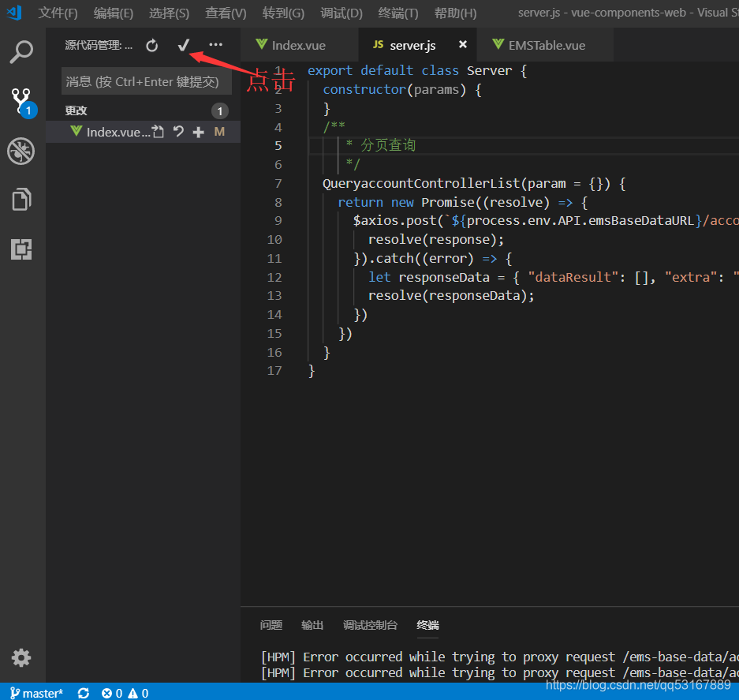Select the 终端 panel tab
Viewport: 739px width, 700px height.
tap(427, 626)
